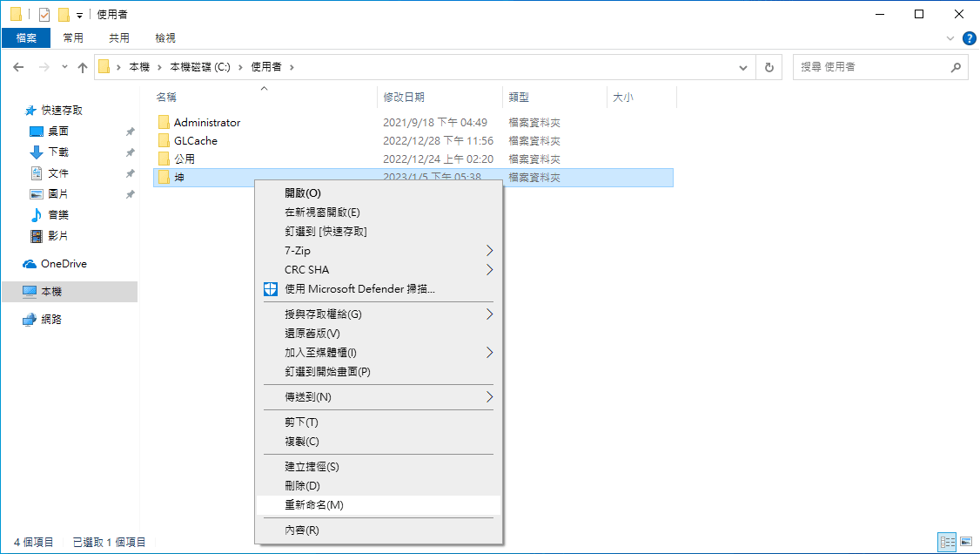Open the address bar history dropdown
980x554 pixels.
[742, 67]
